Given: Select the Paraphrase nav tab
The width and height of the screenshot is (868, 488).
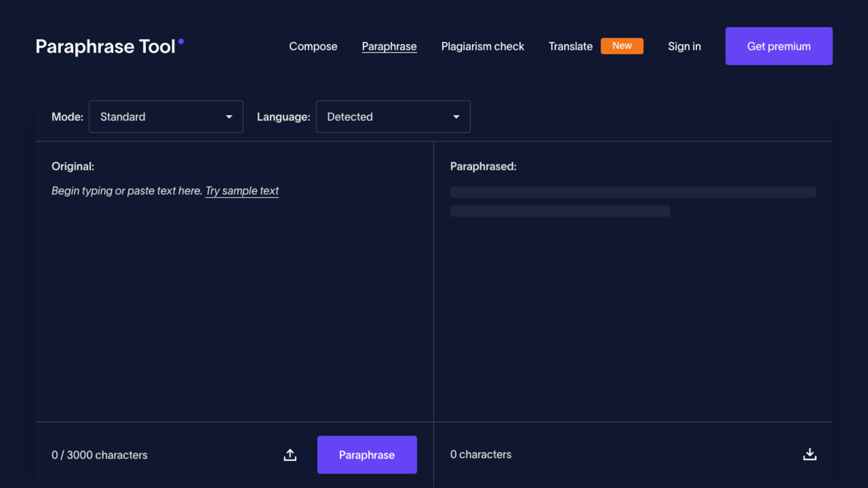Looking at the screenshot, I should click(389, 47).
